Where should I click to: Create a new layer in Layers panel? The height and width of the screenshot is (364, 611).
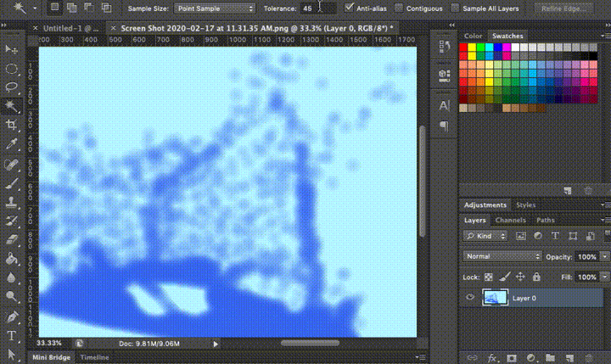click(x=569, y=358)
